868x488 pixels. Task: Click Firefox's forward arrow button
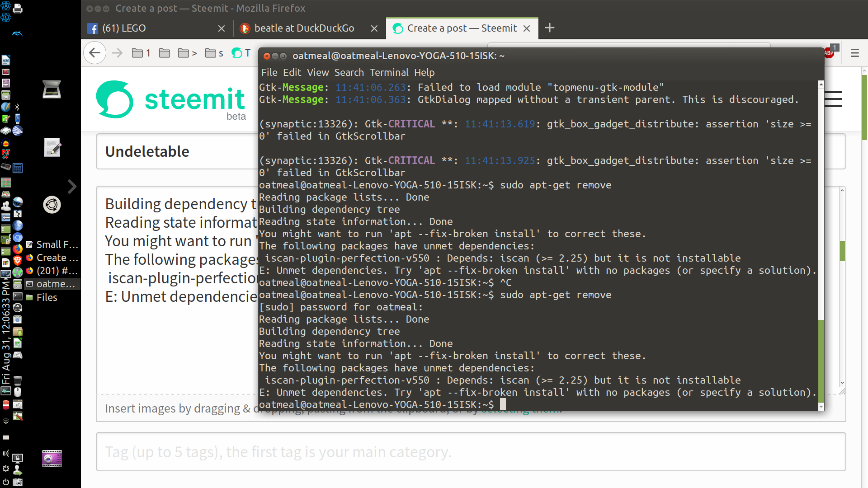[117, 53]
